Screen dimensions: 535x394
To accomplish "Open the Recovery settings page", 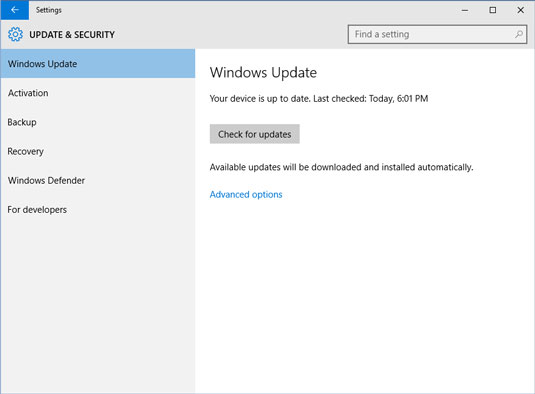I will (x=98, y=151).
